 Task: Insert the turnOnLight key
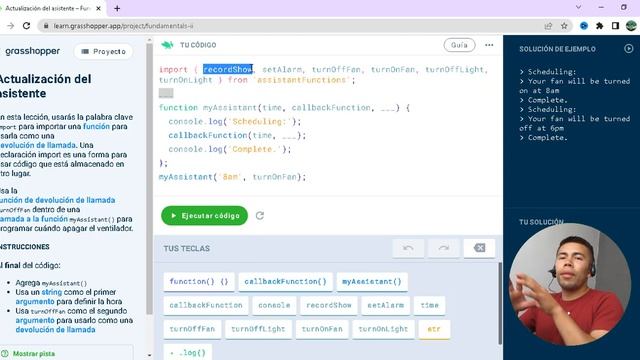(x=383, y=329)
